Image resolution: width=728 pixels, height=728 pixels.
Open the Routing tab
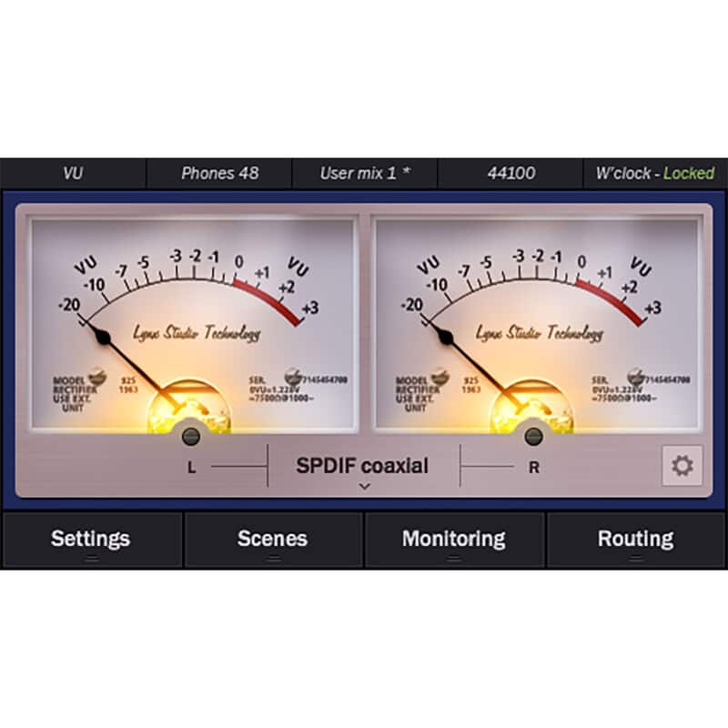point(635,539)
